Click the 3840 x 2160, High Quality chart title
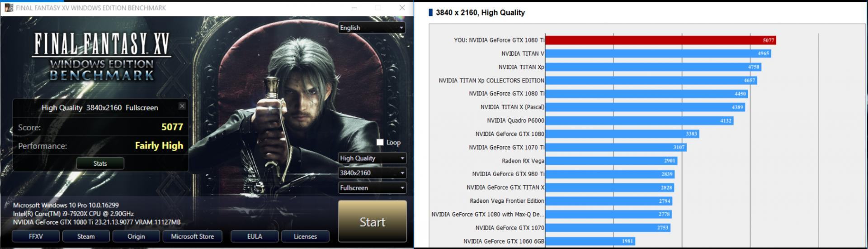 point(480,13)
